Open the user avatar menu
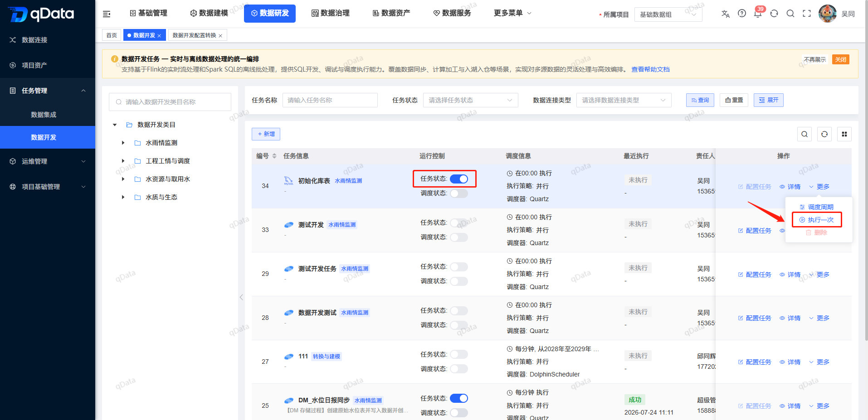 [828, 14]
